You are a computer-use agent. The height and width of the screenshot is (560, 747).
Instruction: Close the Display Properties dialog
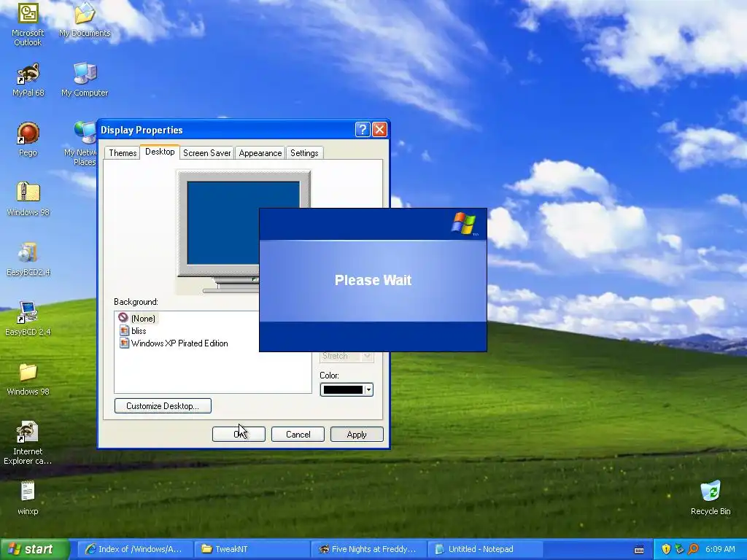coord(379,130)
